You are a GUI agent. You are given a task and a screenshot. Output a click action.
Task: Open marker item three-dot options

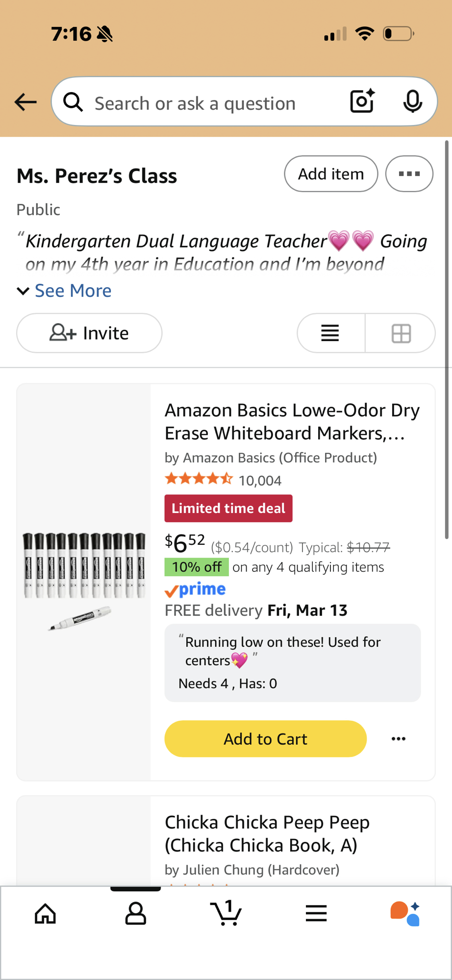coord(399,739)
